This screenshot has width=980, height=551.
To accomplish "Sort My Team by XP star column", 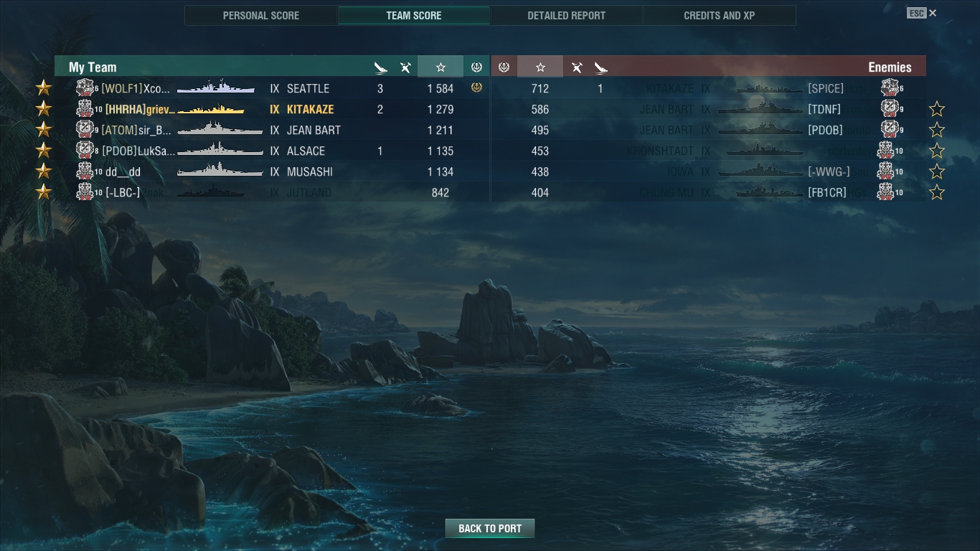I will (440, 67).
